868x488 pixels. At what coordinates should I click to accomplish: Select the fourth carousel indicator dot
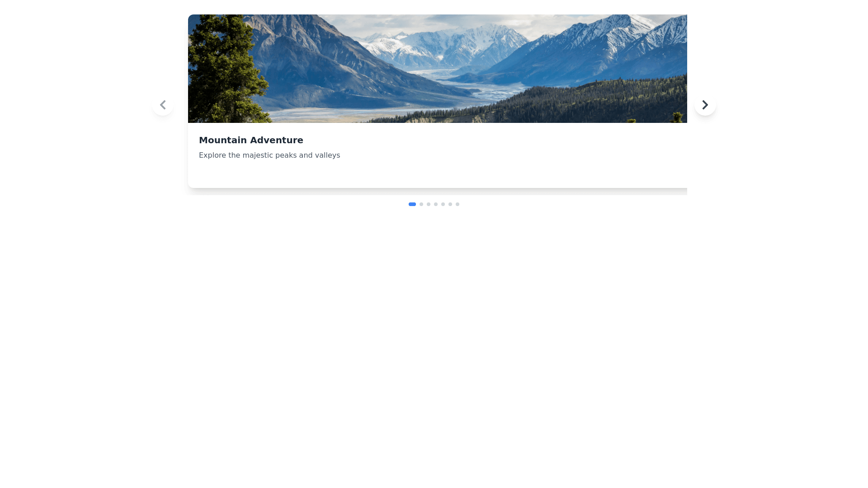coord(436,204)
